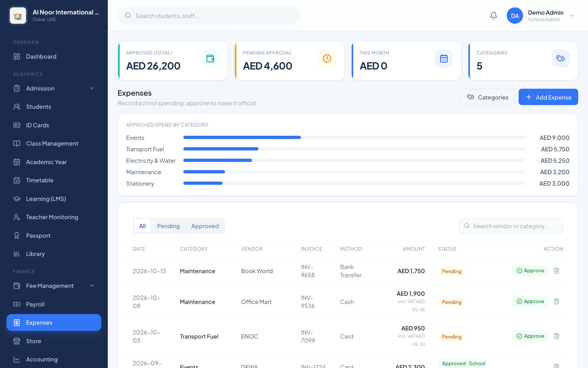The height and width of the screenshot is (368, 588).
Task: Focus the Search vendor or category field
Action: 511,226
